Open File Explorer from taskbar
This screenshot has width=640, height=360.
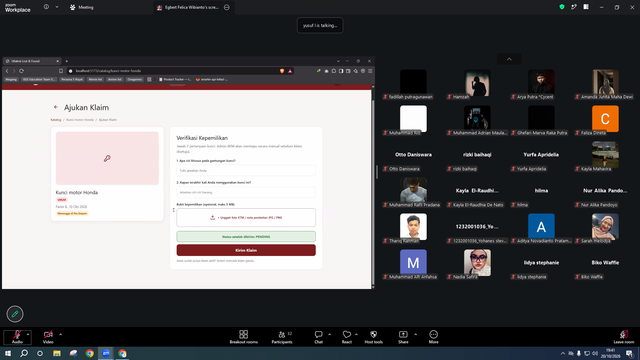[57, 353]
